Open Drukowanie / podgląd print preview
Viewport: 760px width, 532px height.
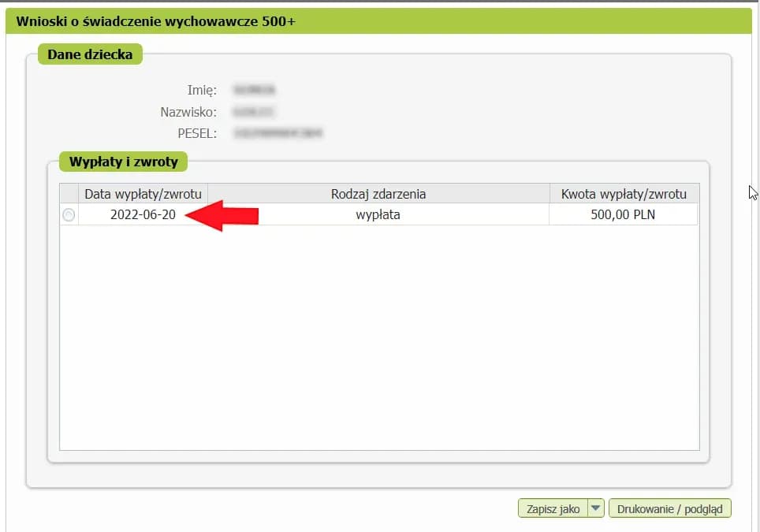click(670, 509)
